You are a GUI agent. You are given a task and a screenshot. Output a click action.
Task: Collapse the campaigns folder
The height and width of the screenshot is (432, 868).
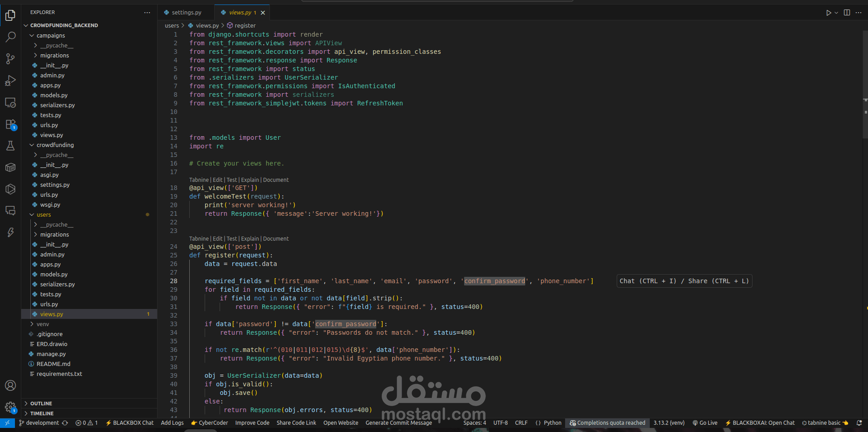(x=89, y=35)
